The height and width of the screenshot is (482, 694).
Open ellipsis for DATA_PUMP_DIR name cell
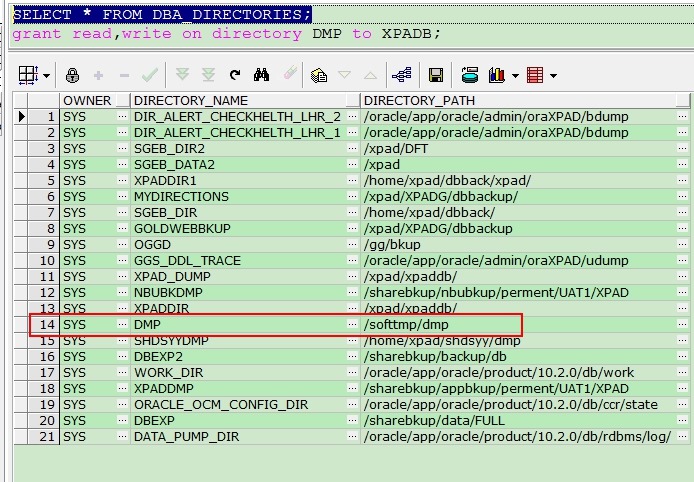pyautogui.click(x=352, y=436)
